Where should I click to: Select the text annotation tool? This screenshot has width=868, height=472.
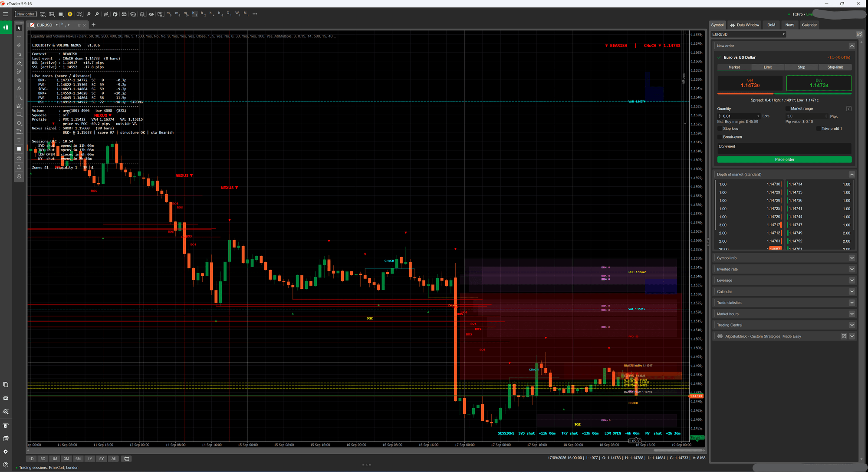pos(19,140)
